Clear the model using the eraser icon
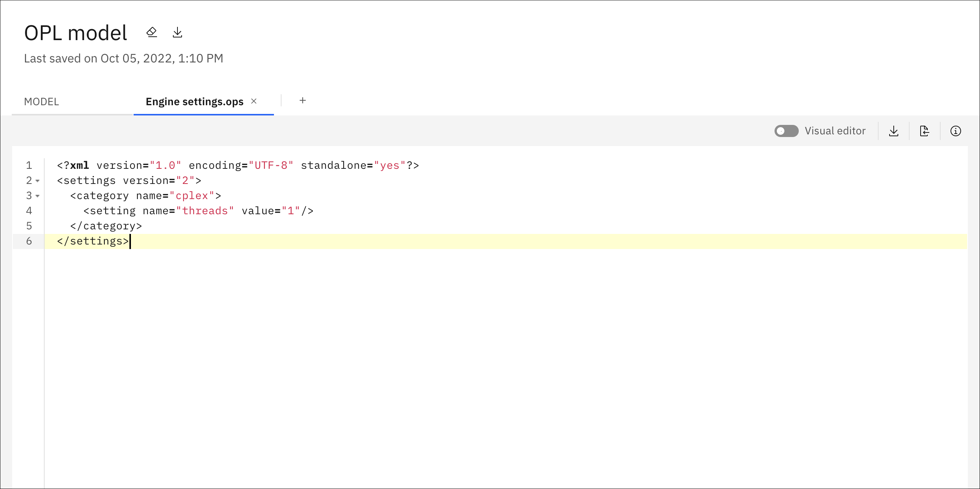Image resolution: width=980 pixels, height=489 pixels. pyautogui.click(x=152, y=32)
